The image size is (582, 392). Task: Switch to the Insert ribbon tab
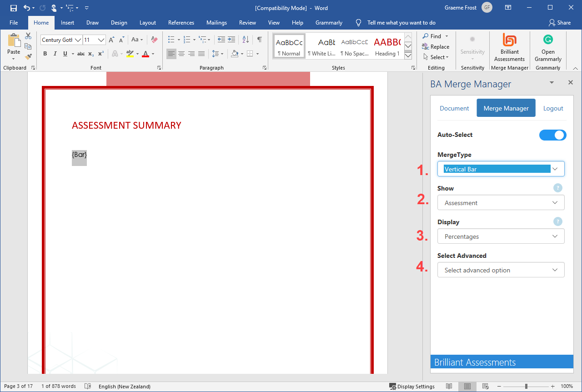(67, 23)
